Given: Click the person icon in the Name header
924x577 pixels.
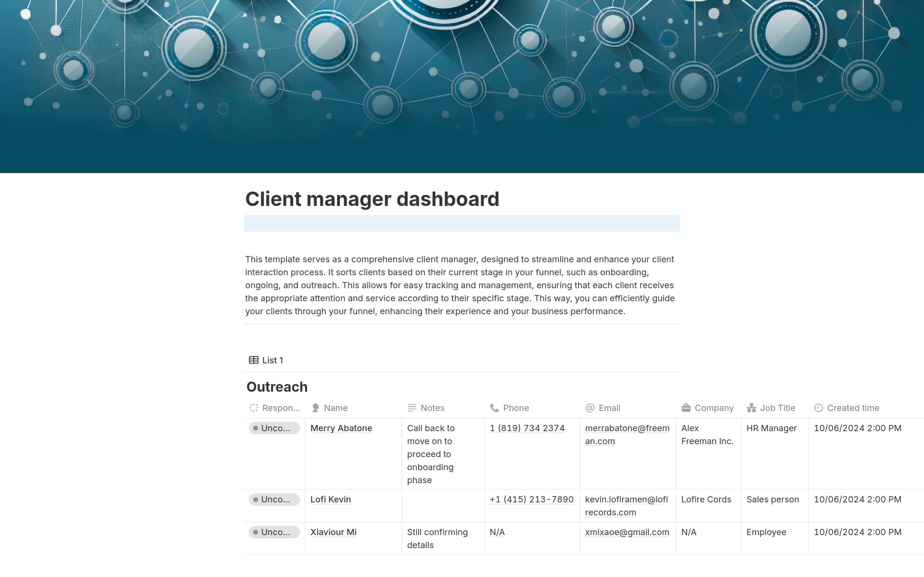Looking at the screenshot, I should [x=315, y=408].
